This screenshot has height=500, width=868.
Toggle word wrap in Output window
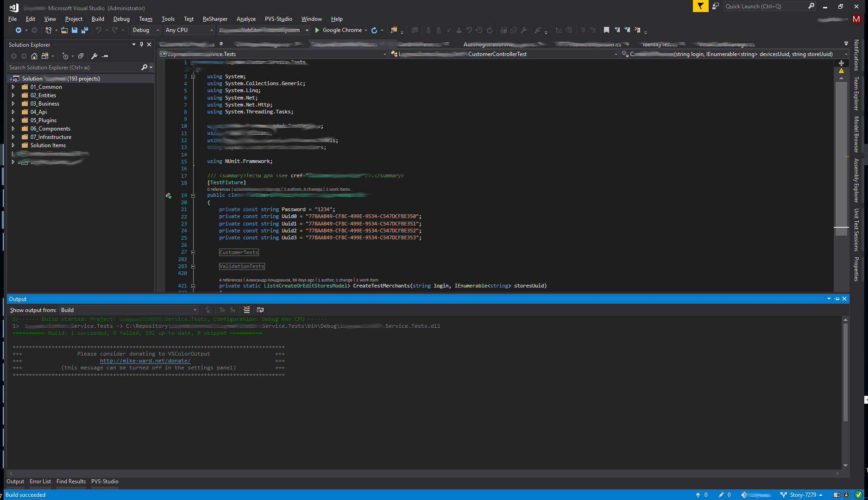click(260, 310)
